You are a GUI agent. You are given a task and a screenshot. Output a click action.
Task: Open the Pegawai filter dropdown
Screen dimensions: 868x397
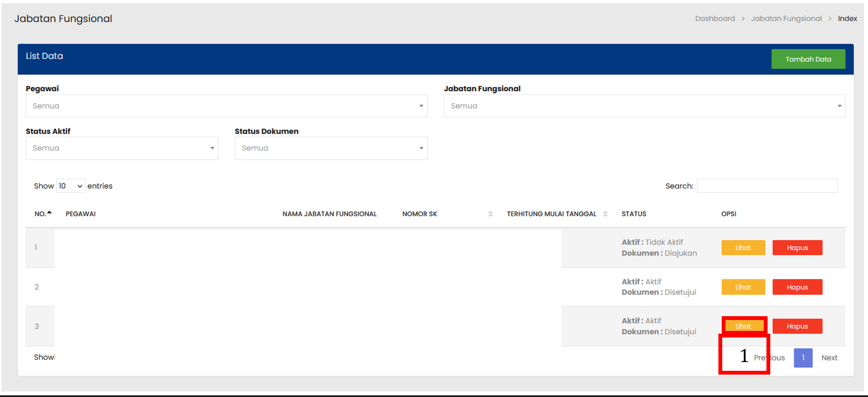point(226,106)
